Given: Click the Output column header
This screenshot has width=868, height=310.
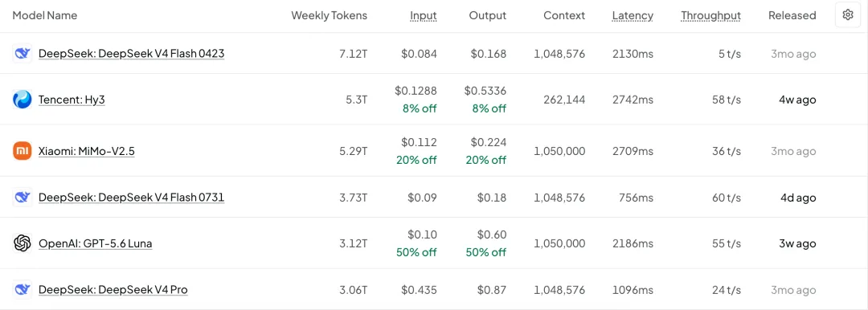Looking at the screenshot, I should coord(488,15).
